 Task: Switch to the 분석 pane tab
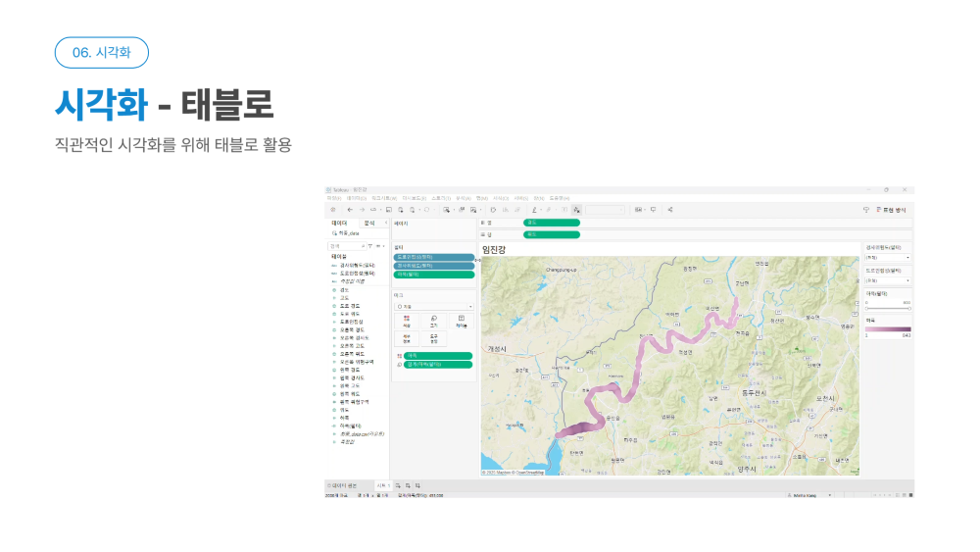click(369, 224)
